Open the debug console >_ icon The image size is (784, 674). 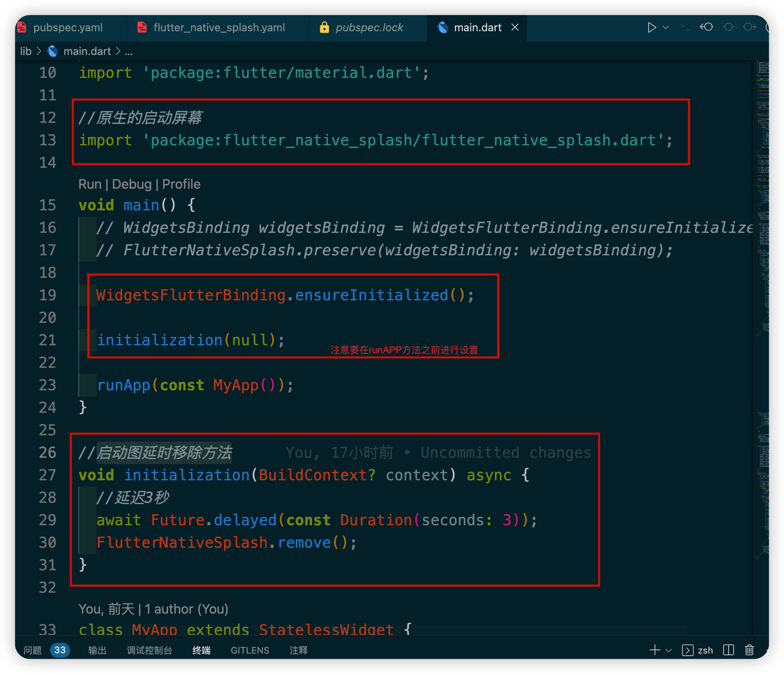(x=685, y=27)
